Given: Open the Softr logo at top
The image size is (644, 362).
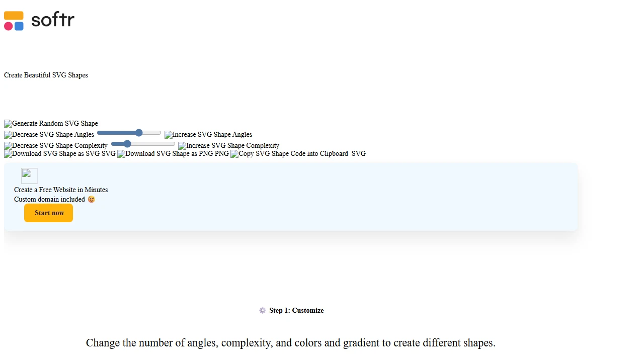Looking at the screenshot, I should [39, 21].
